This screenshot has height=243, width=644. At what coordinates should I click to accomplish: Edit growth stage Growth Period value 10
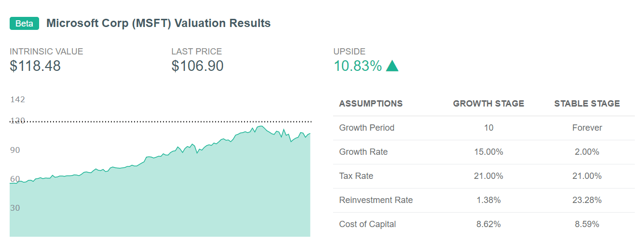[x=489, y=128]
